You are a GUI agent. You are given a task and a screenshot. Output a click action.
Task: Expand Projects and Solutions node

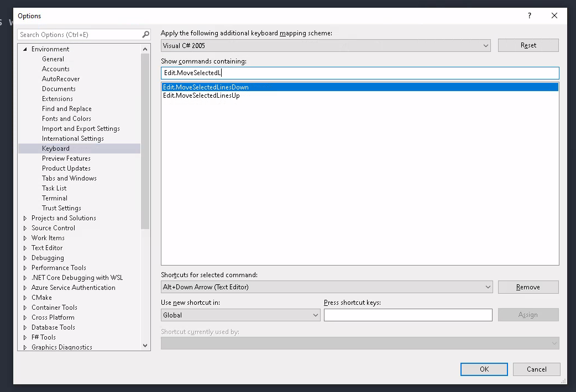coord(25,218)
